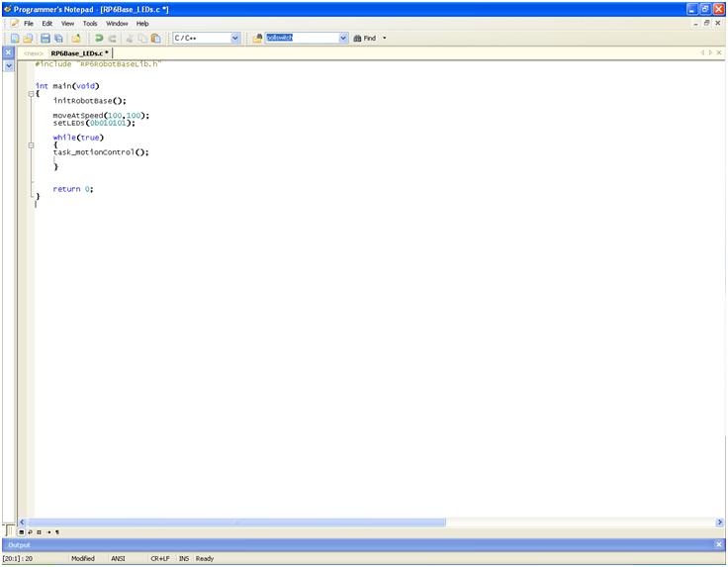Viewport: 728px width, 567px height.
Task: Click the Find binoculars button
Action: pyautogui.click(x=364, y=39)
